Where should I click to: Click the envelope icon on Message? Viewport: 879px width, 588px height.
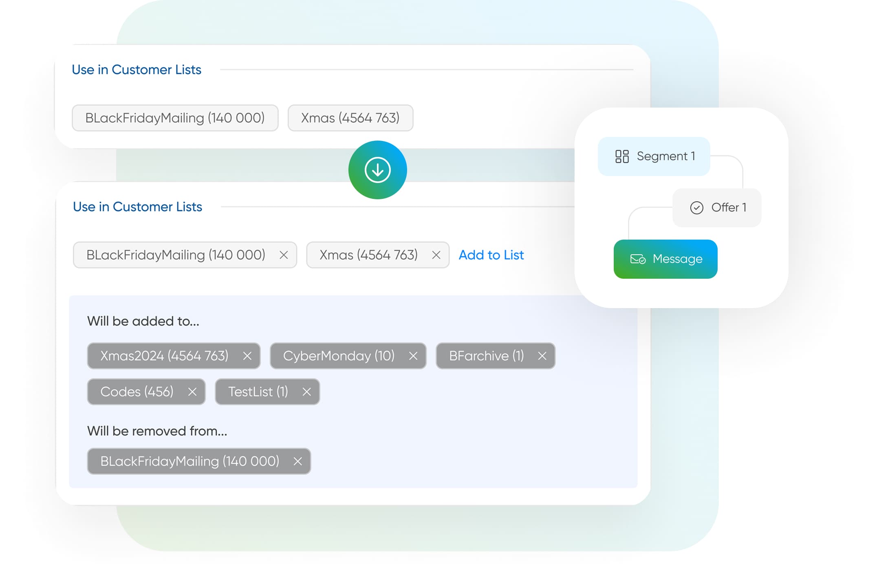637,259
